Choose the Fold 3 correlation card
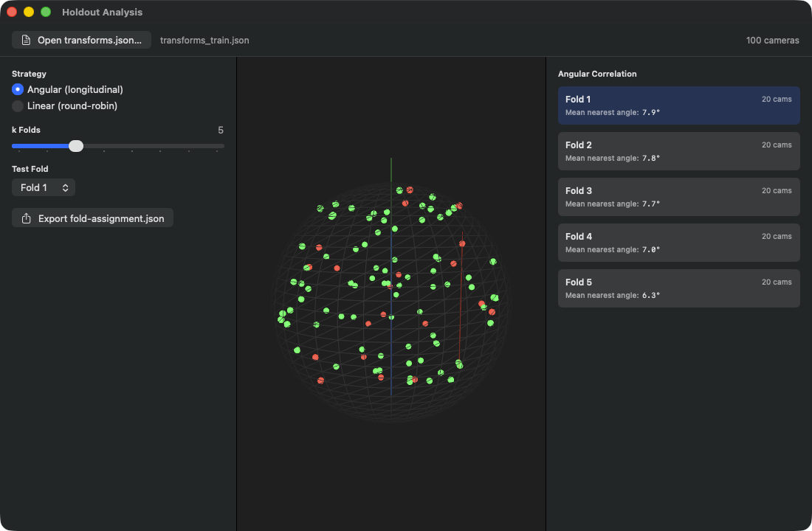The height and width of the screenshot is (531, 812). point(678,197)
